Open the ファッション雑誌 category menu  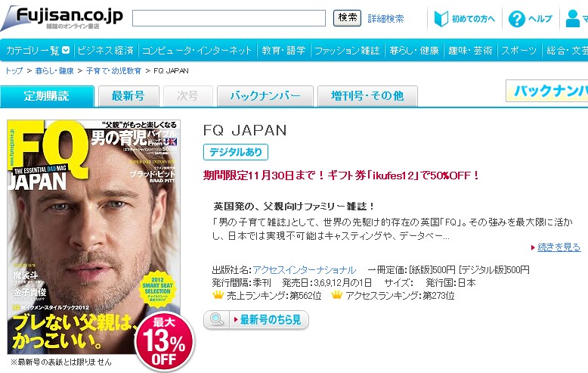click(347, 50)
